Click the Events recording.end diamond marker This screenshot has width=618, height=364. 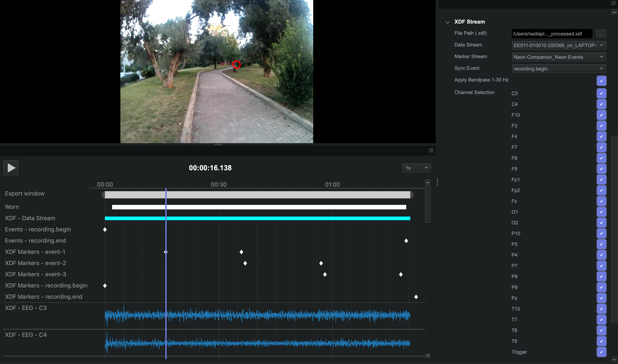pyautogui.click(x=406, y=241)
